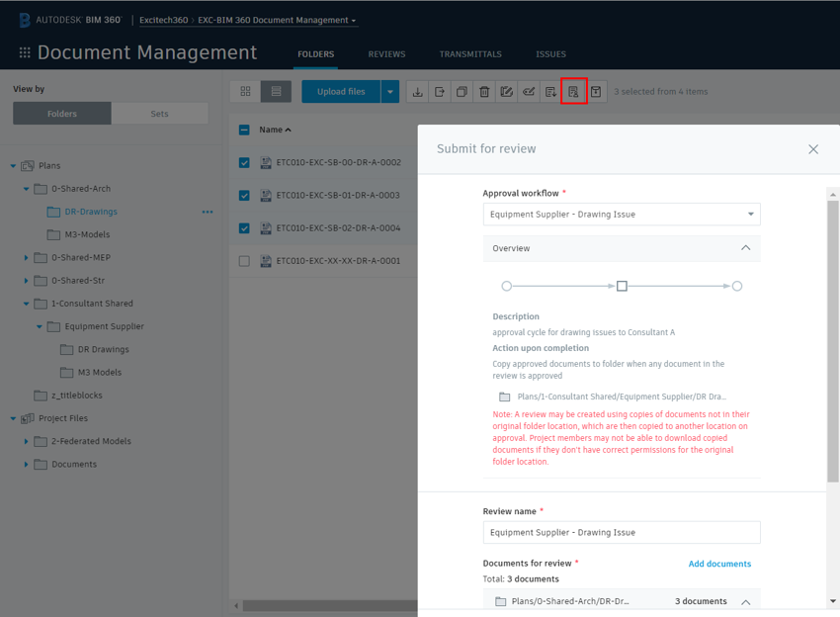Click the document-with-down-arrow toolbar icon
The width and height of the screenshot is (840, 617).
pos(550,92)
